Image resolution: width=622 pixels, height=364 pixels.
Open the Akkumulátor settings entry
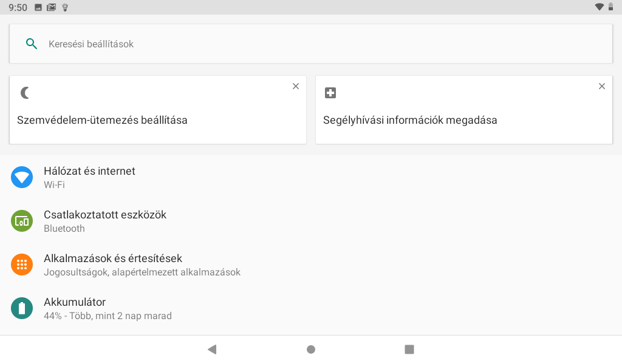point(311,308)
